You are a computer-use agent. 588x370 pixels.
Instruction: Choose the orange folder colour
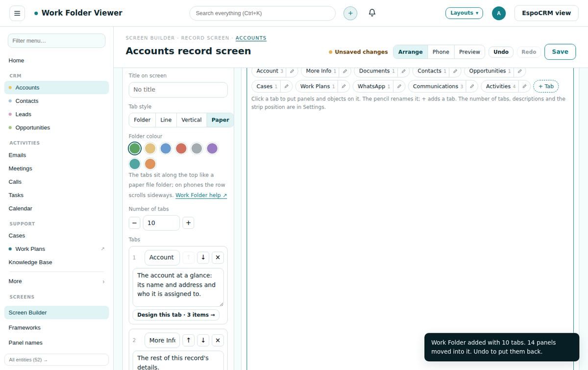point(150,164)
